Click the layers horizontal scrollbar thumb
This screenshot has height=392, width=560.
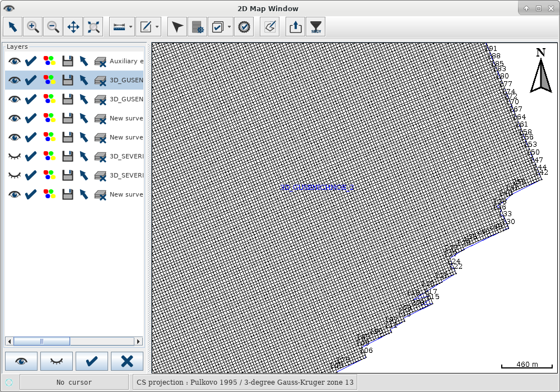click(x=41, y=341)
